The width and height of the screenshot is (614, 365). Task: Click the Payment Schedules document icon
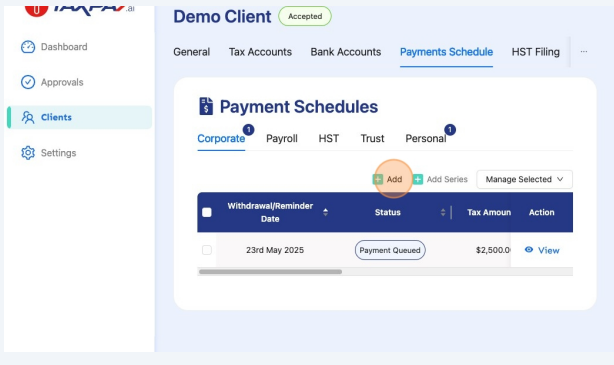pyautogui.click(x=206, y=107)
